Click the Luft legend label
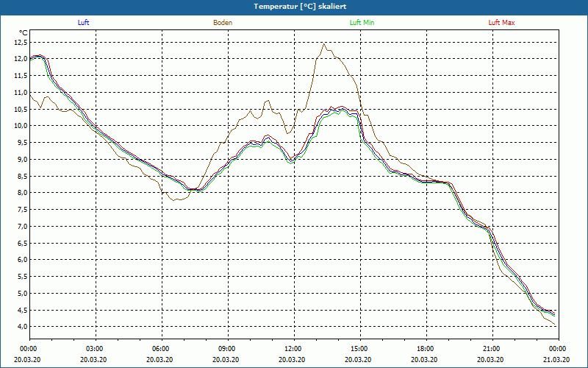This screenshot has height=368, width=588. coord(83,23)
